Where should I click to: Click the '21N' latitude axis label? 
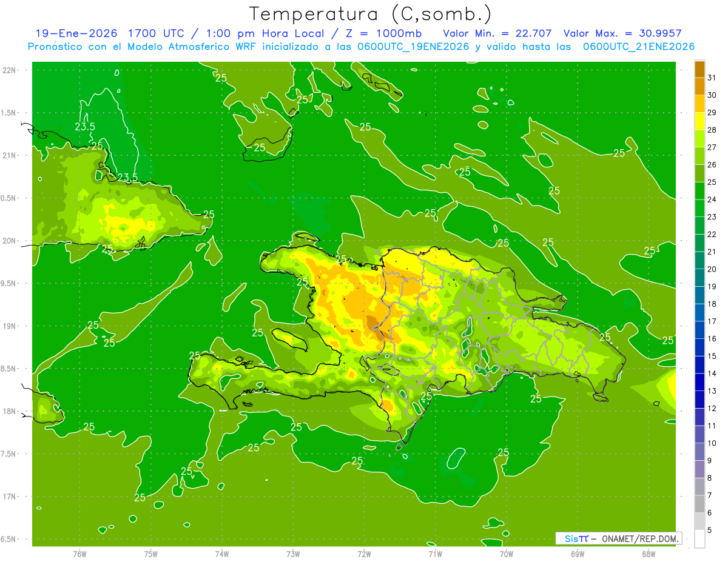coord(9,155)
